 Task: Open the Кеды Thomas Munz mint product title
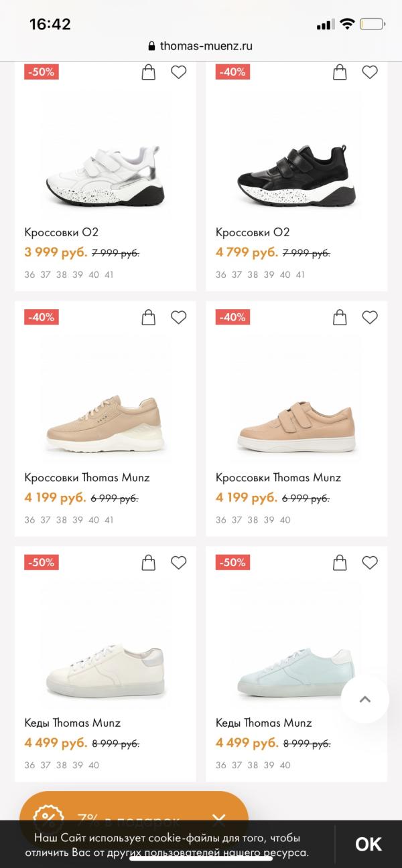[x=263, y=723]
